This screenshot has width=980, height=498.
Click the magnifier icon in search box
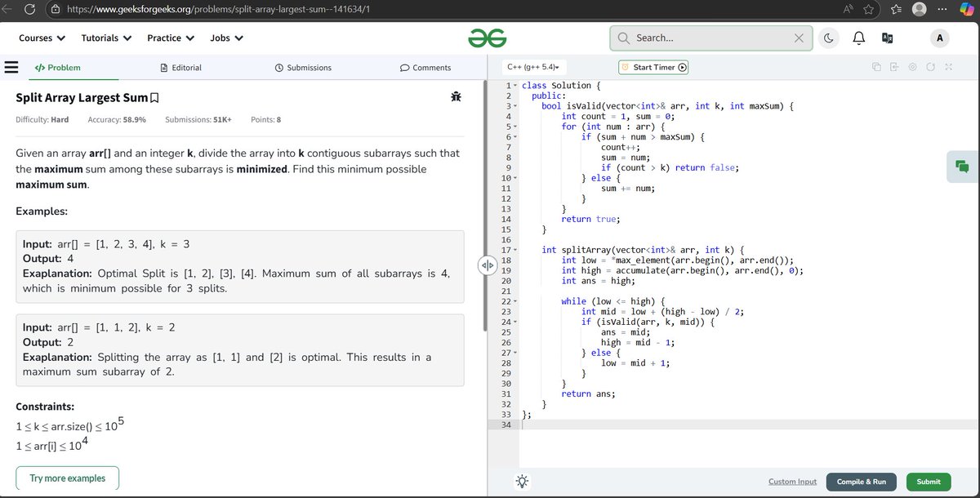pos(624,38)
